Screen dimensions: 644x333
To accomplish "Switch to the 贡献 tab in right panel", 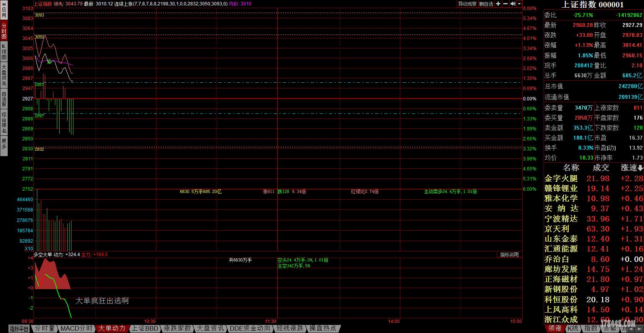I will point(609,328).
